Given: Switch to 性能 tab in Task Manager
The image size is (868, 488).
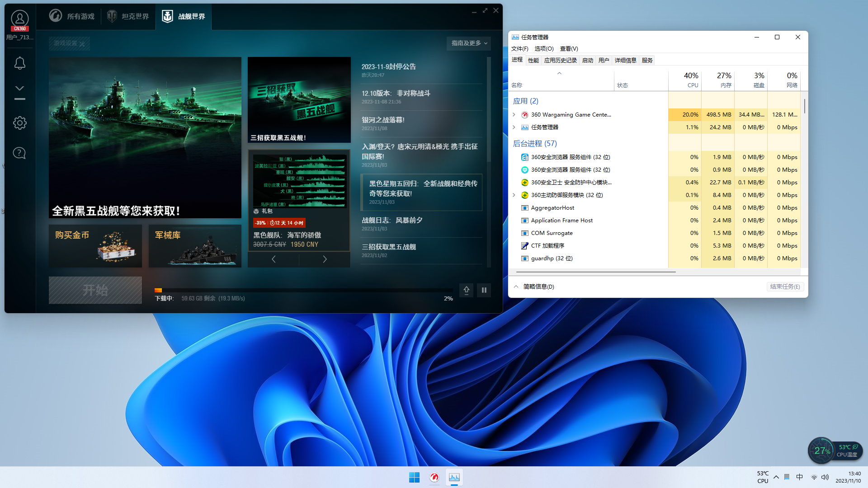Looking at the screenshot, I should 533,60.
